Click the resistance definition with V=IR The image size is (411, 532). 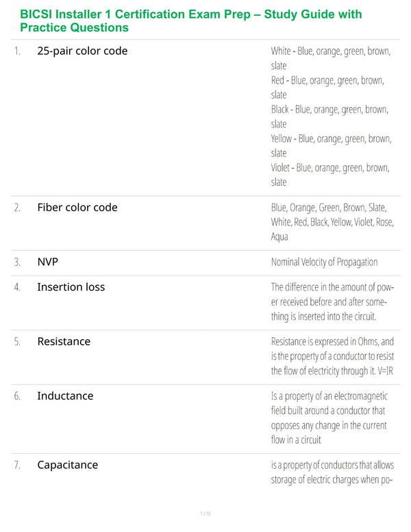tap(332, 356)
